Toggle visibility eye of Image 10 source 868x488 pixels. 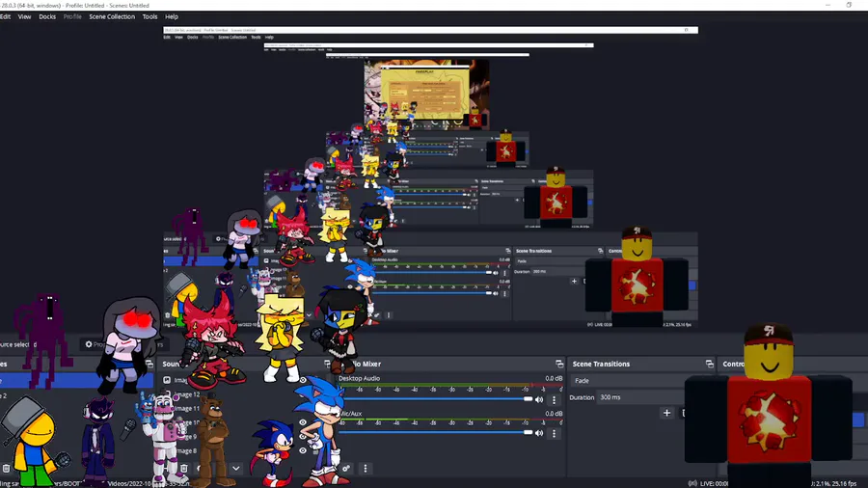tap(303, 422)
